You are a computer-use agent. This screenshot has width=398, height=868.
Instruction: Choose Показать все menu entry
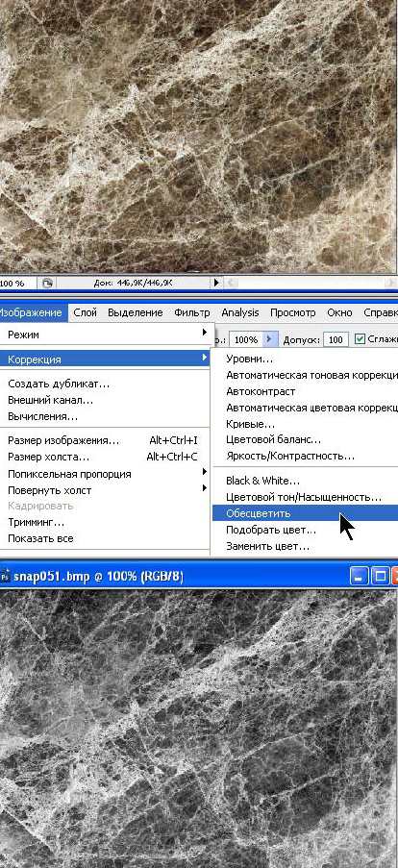(x=40, y=538)
